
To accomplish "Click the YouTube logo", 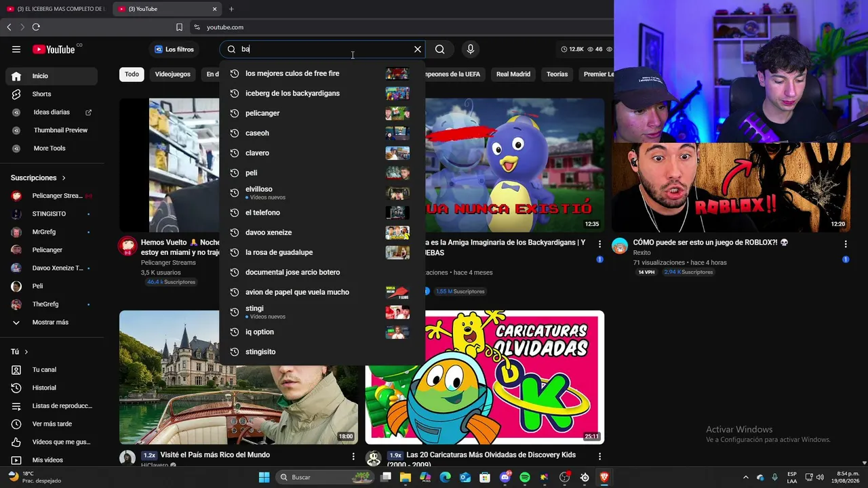I will click(54, 49).
